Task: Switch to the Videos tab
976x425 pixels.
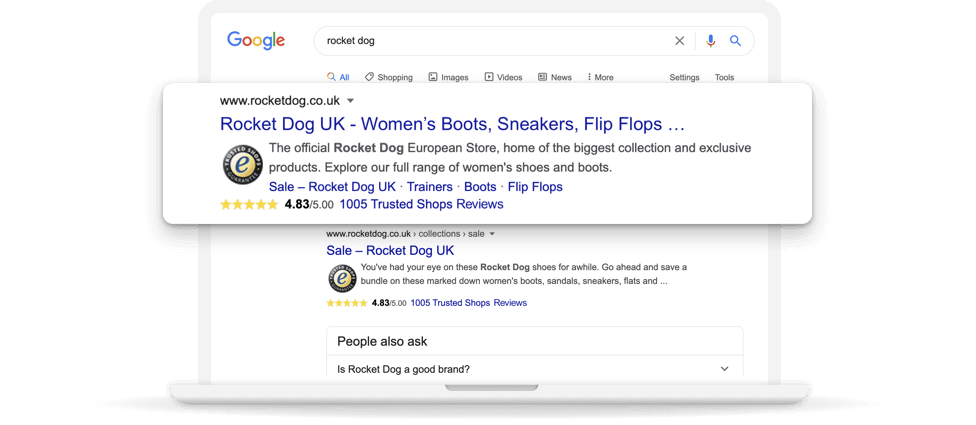Action: click(504, 77)
